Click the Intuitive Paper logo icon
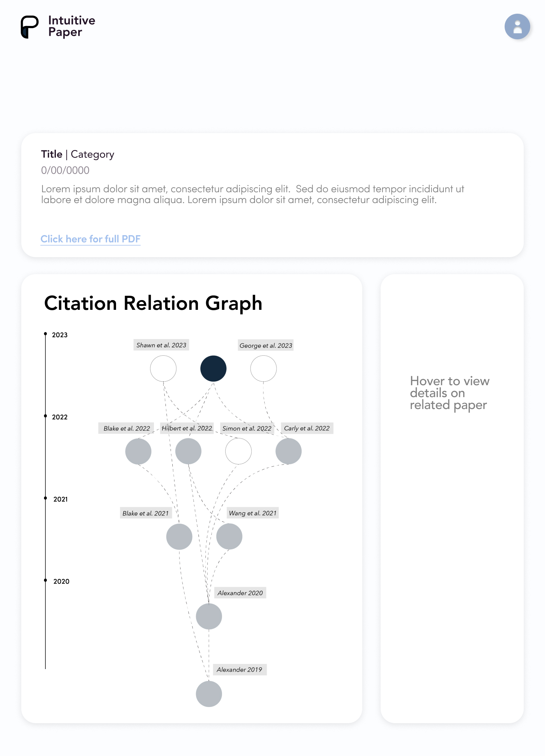Screen dimensions: 545x756 30,27
